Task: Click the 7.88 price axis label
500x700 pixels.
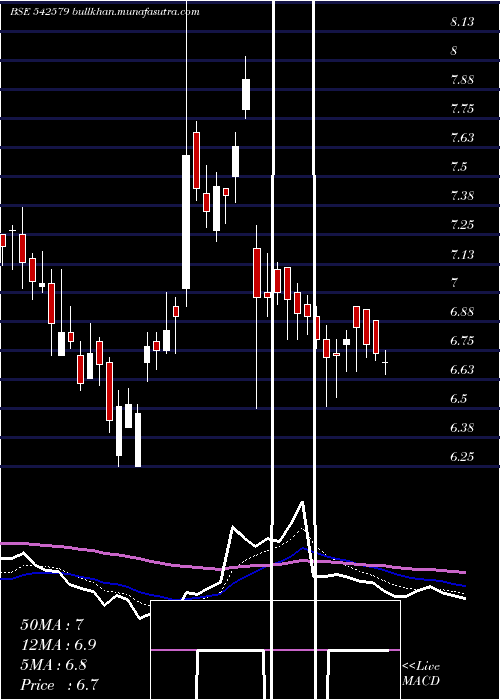Action: [462, 80]
